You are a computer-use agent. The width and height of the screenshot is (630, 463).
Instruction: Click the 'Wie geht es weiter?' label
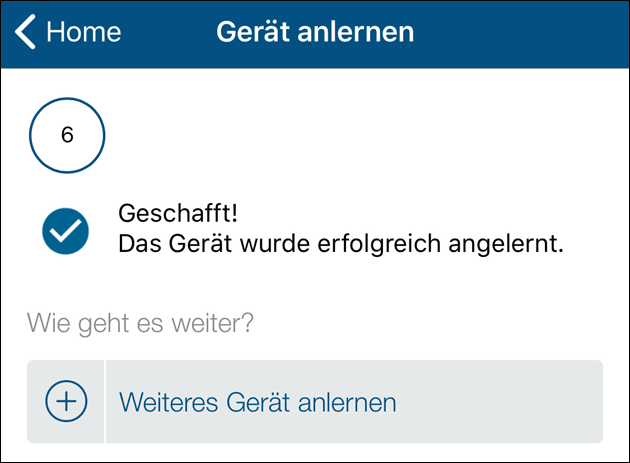(x=140, y=324)
